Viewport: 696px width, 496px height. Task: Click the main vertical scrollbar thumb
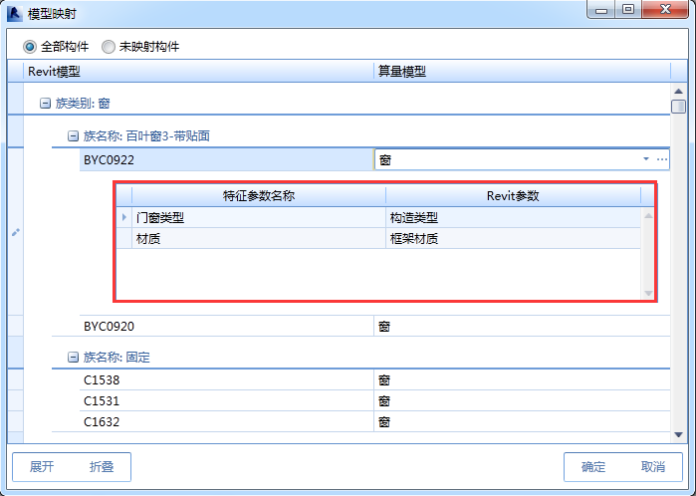678,107
